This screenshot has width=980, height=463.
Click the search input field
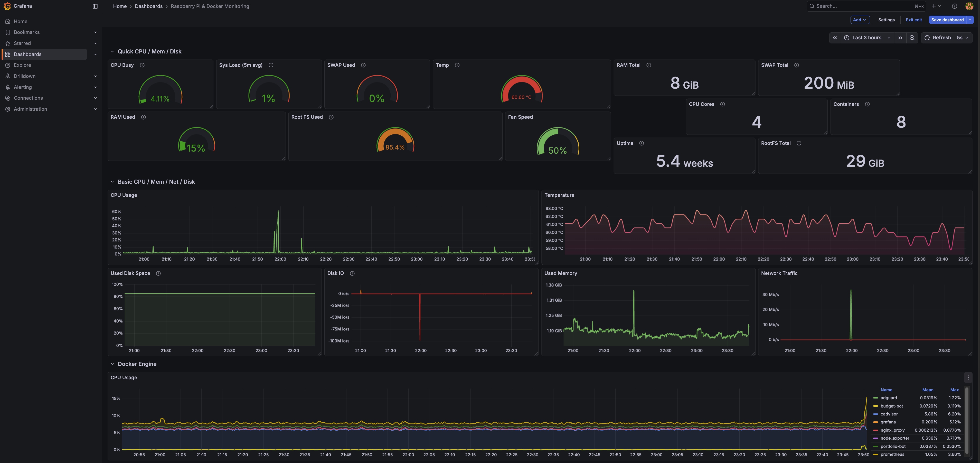pyautogui.click(x=864, y=6)
